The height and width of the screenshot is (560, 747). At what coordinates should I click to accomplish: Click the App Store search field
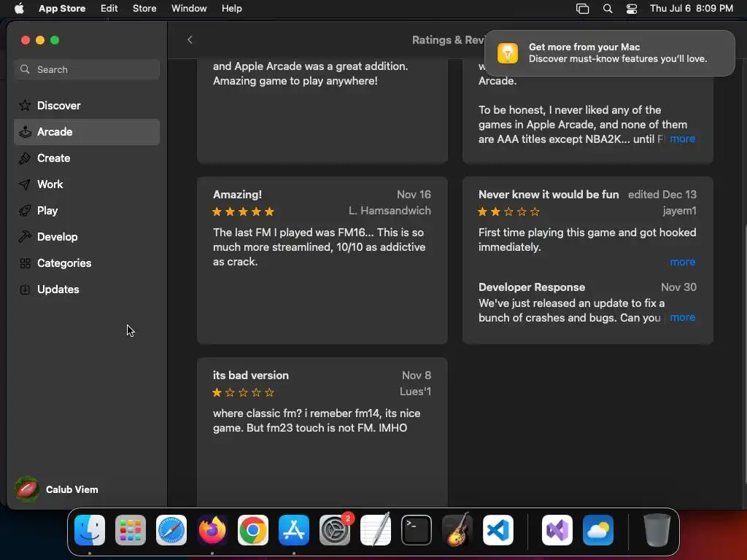87,69
